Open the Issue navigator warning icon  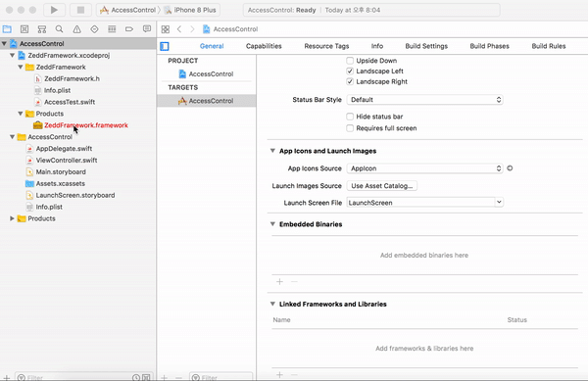76,29
